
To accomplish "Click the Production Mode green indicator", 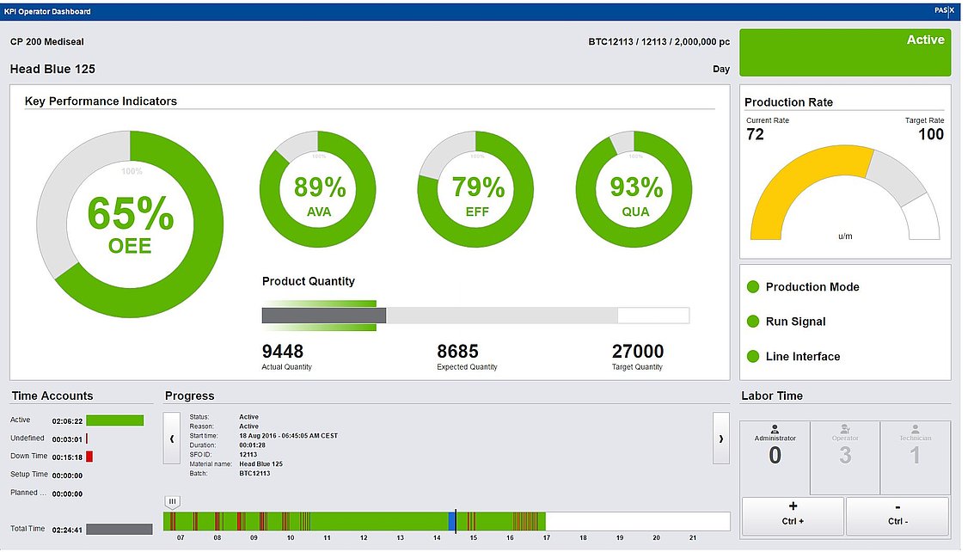I will tap(754, 287).
